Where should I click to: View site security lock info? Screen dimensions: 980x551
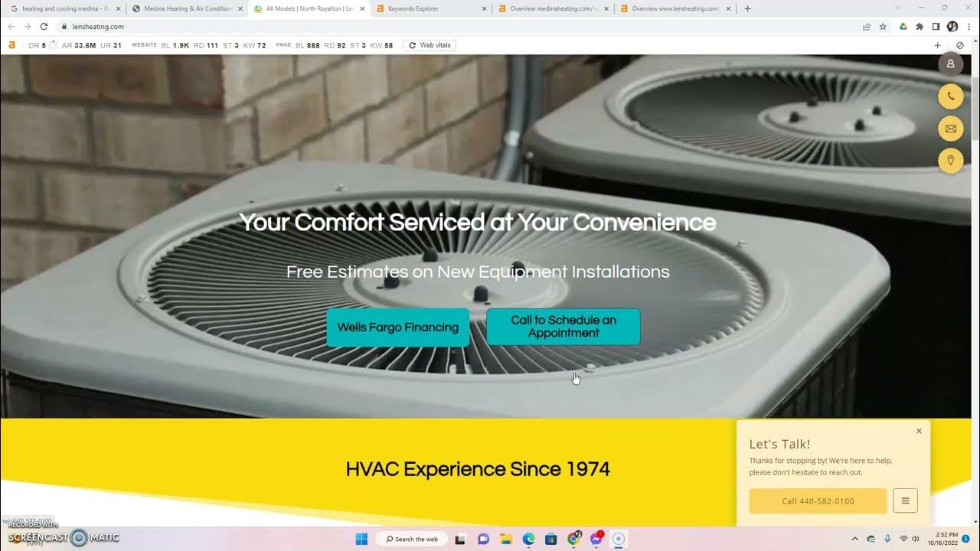pos(64,26)
